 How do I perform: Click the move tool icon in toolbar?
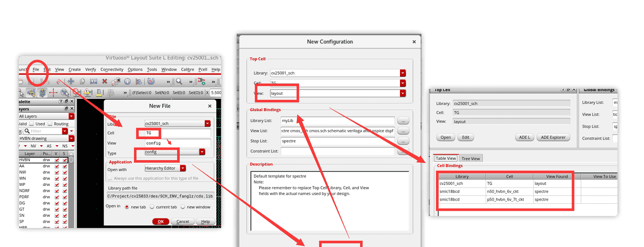click(71, 81)
